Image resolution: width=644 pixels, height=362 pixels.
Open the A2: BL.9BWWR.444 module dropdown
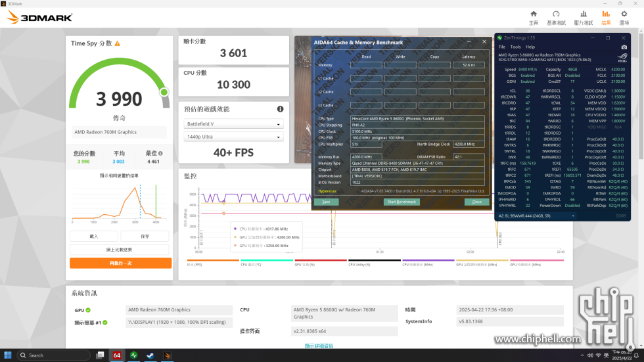[x=536, y=216]
